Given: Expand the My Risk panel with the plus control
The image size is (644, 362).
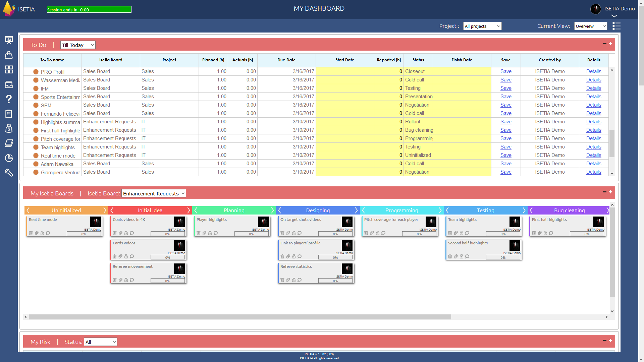Looking at the screenshot, I should [610, 341].
